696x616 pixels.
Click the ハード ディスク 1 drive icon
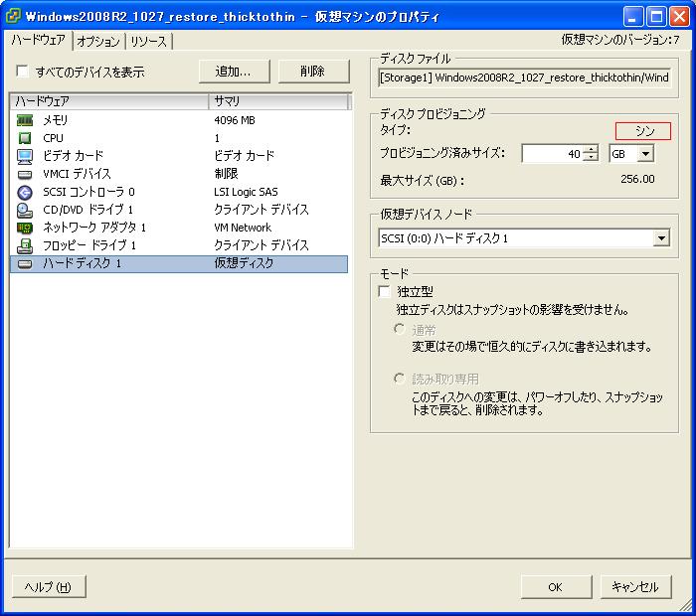25,264
